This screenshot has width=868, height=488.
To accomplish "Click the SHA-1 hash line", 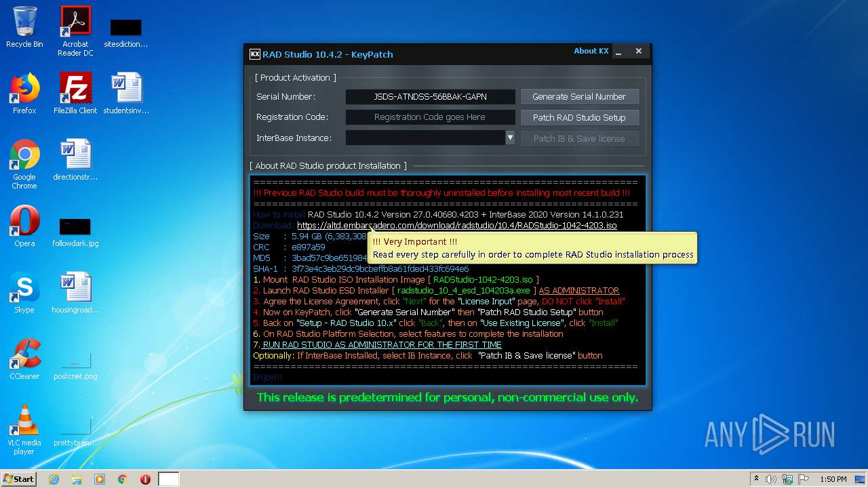I will pos(361,269).
